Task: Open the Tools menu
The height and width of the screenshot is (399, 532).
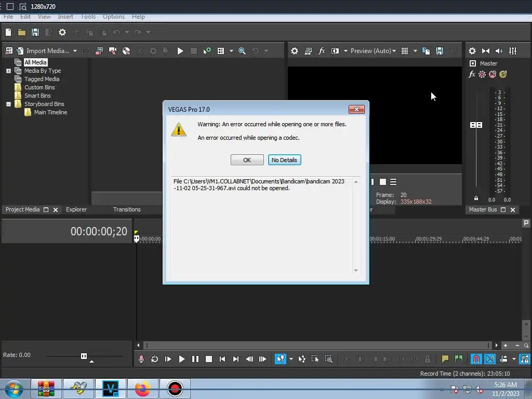Action: [88, 17]
